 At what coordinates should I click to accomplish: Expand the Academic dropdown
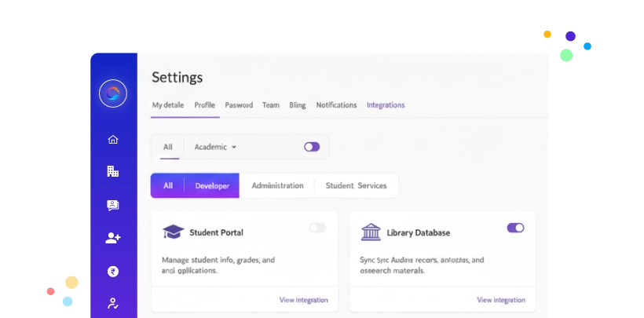pyautogui.click(x=216, y=147)
